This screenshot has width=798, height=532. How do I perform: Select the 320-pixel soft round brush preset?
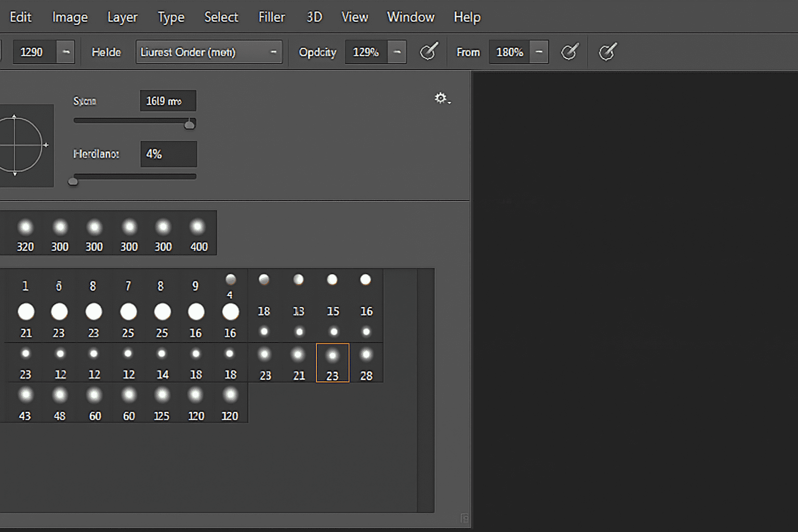pos(25,227)
